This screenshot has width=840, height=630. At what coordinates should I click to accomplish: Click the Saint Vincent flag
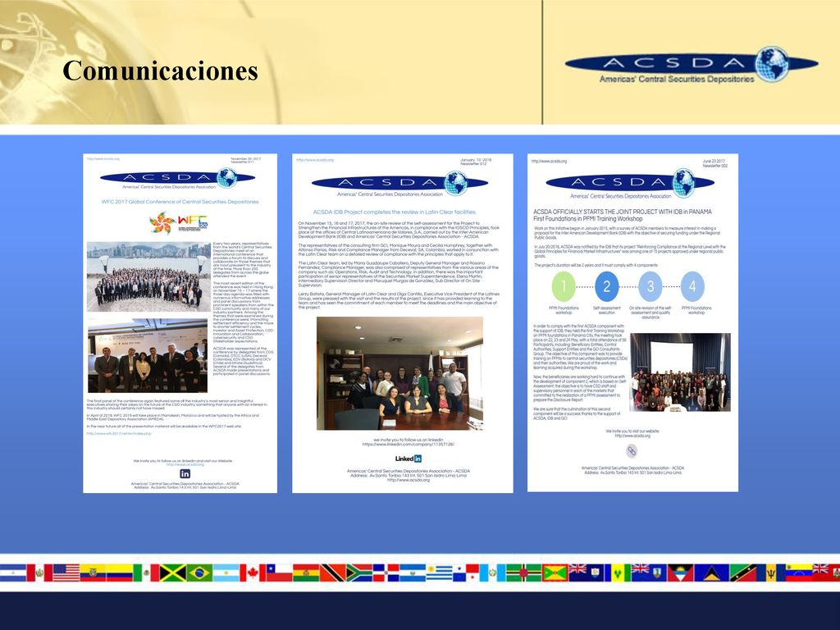(618, 573)
